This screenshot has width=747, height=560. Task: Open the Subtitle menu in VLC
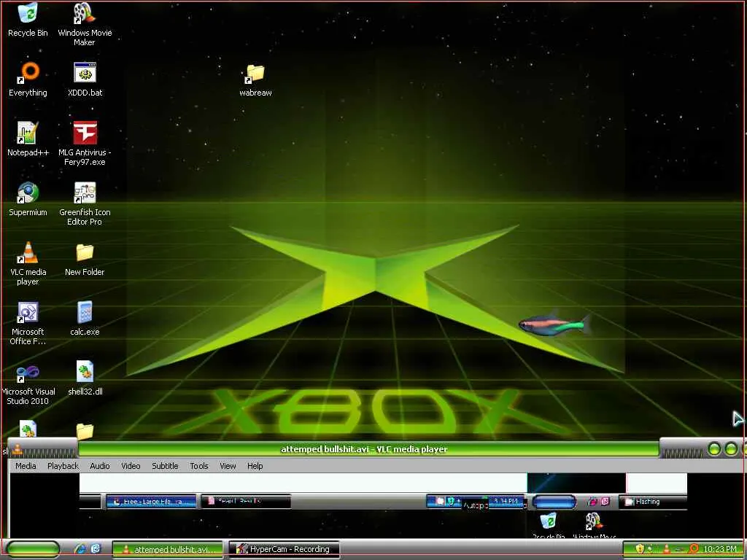pos(165,466)
